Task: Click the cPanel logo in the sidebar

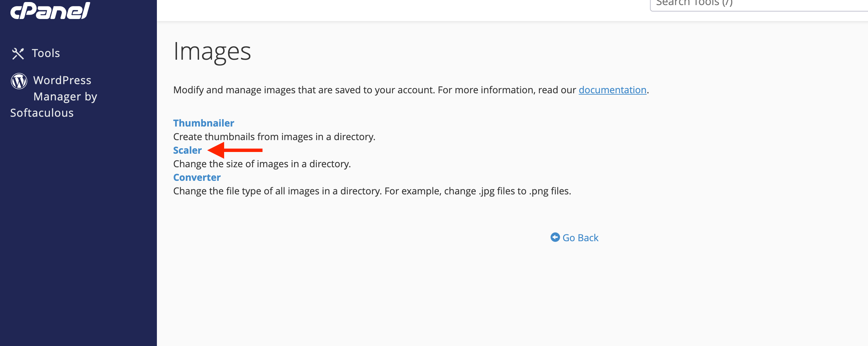Action: click(50, 11)
